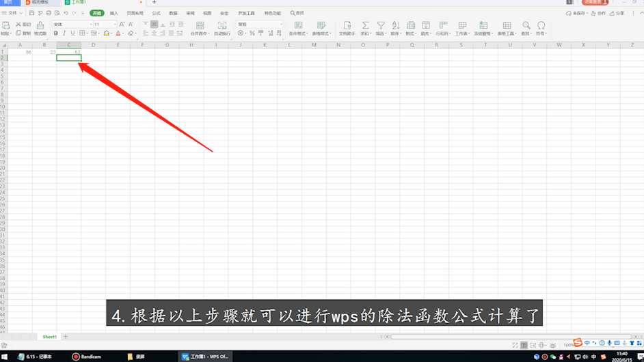
Task: Click the Wrap Text icon
Action: pos(222,25)
